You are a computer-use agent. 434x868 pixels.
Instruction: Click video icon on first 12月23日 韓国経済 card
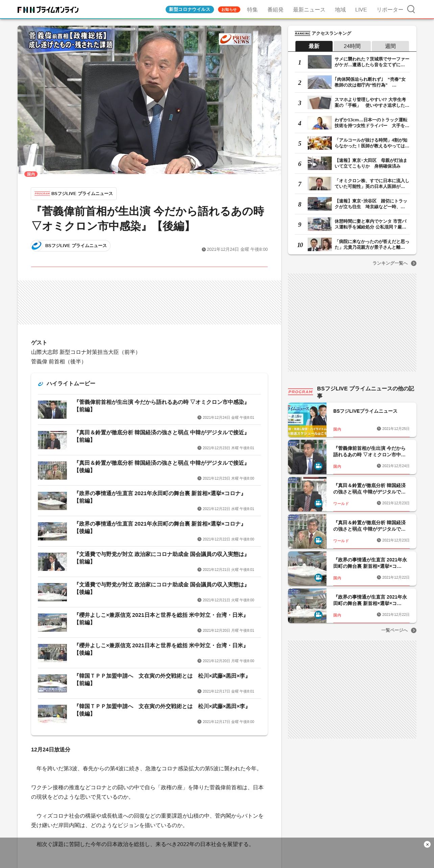[318, 503]
